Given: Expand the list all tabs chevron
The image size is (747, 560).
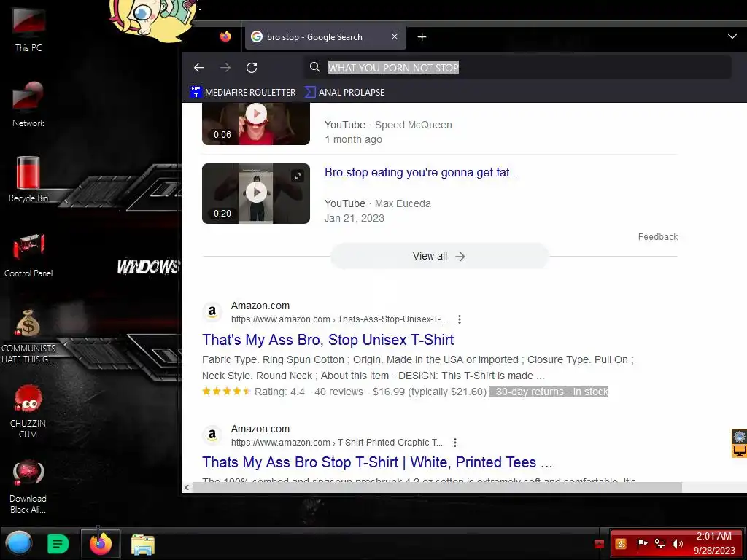Looking at the screenshot, I should point(732,36).
